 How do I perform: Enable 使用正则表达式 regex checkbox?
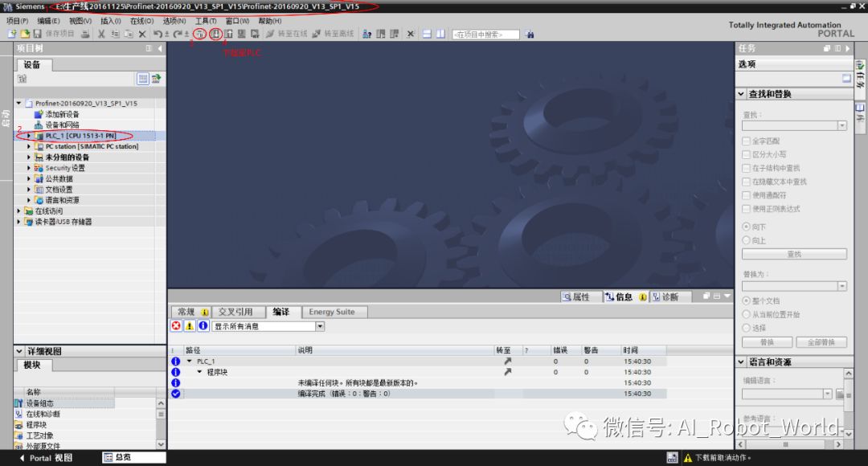[746, 209]
